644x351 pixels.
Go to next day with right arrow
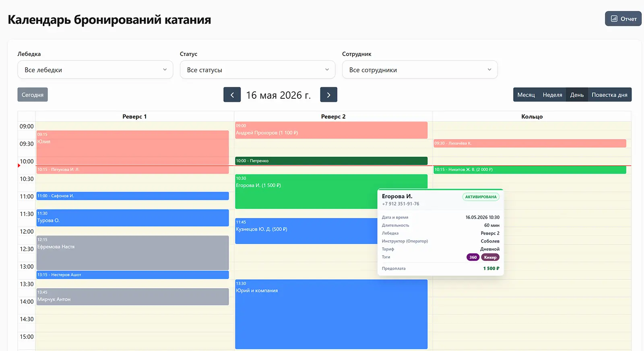pyautogui.click(x=328, y=95)
